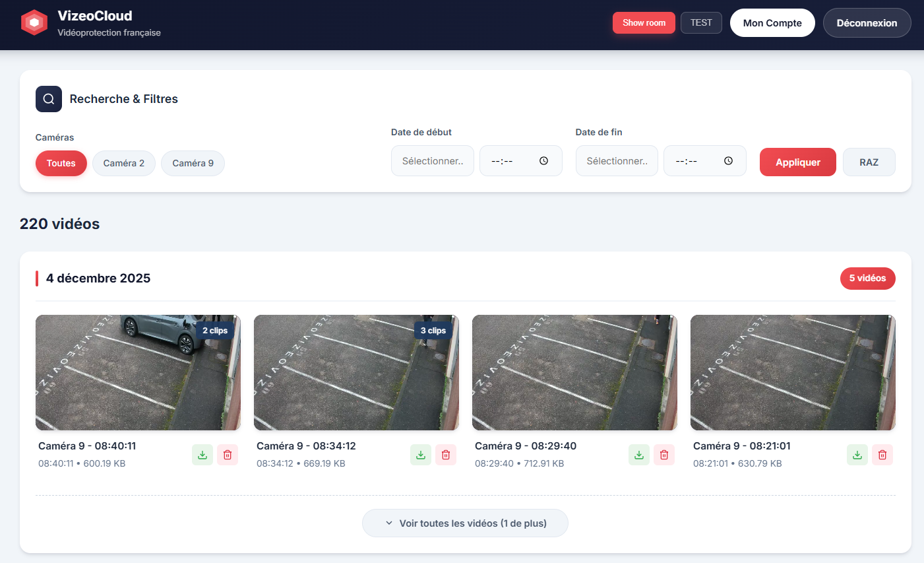Delete the Caméra 9 08:40:11 video
The height and width of the screenshot is (563, 924).
click(x=228, y=455)
